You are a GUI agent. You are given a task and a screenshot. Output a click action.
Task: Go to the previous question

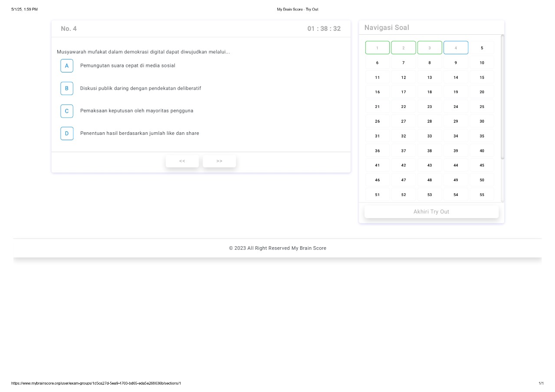(x=182, y=161)
